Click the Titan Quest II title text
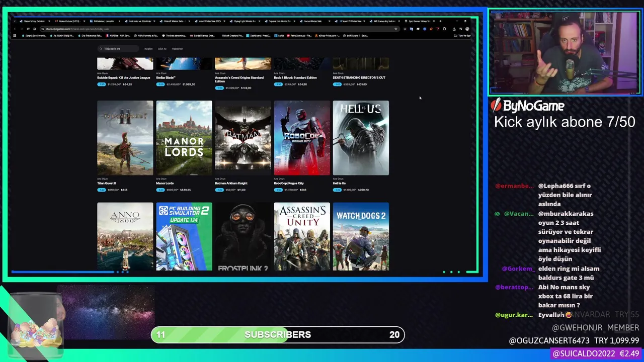Image resolution: width=644 pixels, height=362 pixels. 106,183
